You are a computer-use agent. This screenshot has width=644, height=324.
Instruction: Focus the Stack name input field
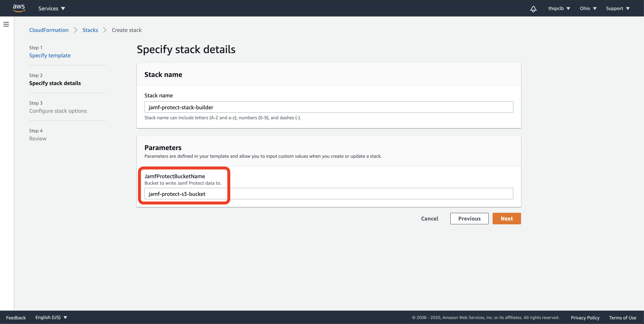[x=329, y=107]
